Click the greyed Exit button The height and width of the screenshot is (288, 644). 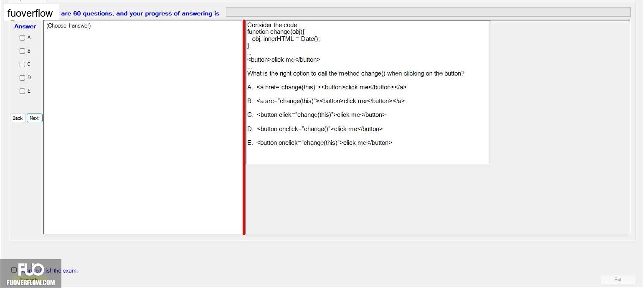618,280
